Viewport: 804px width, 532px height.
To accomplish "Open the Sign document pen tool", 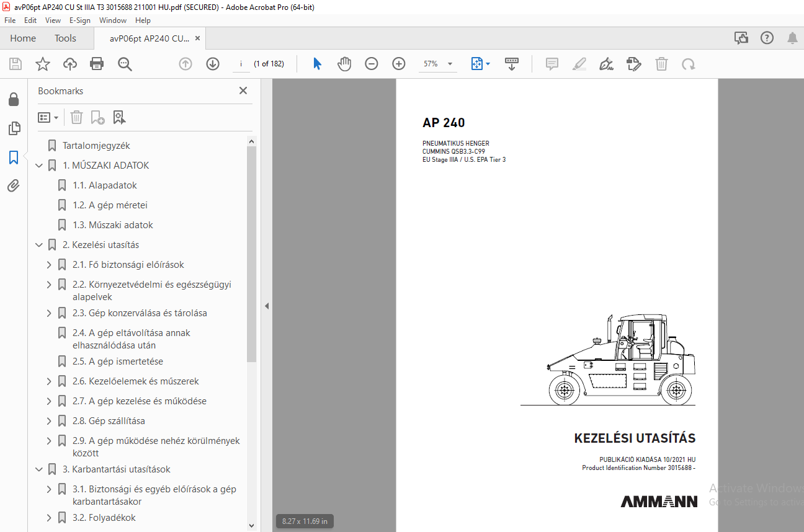I will [607, 64].
